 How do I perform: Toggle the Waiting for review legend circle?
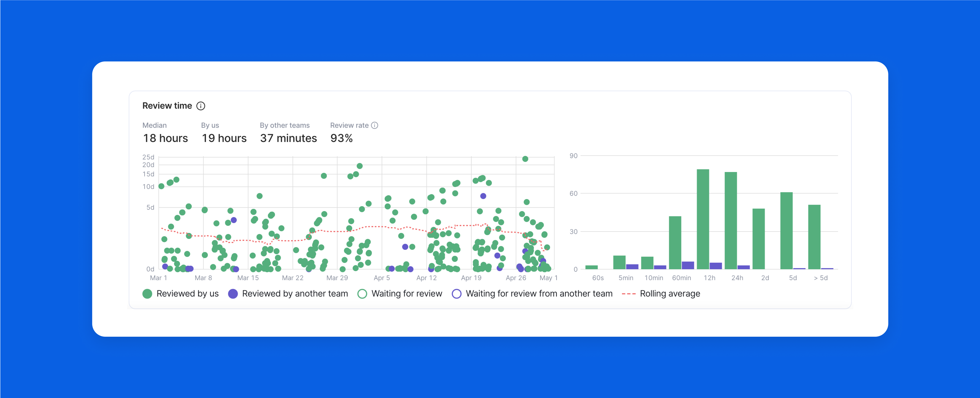point(362,294)
